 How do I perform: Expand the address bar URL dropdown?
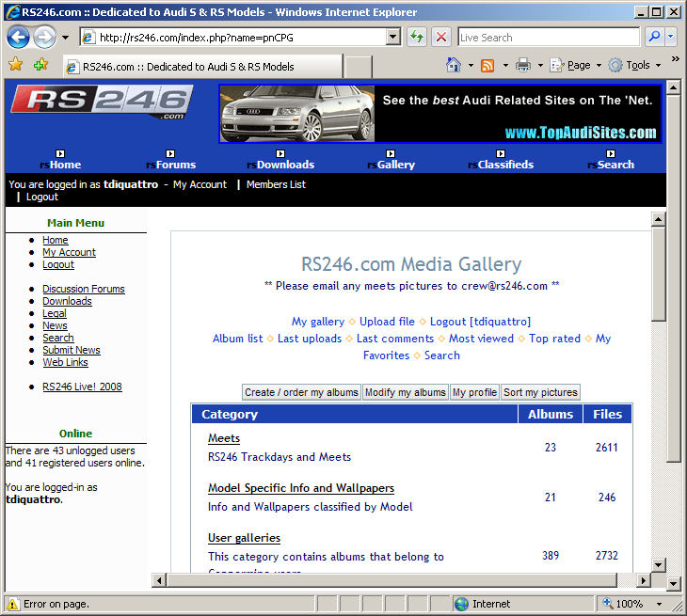(394, 37)
